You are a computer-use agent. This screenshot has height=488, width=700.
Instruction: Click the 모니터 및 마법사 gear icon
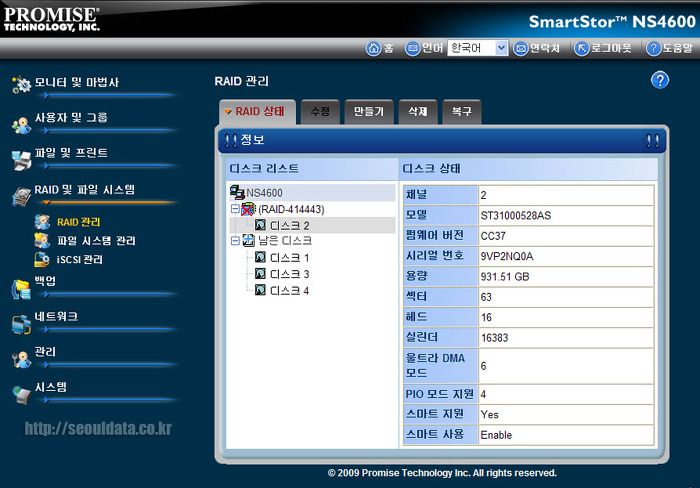coord(21,84)
